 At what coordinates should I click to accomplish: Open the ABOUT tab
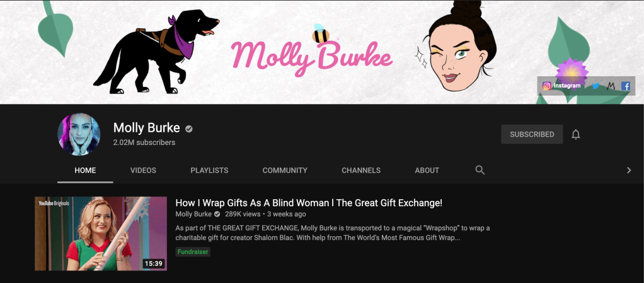tap(427, 170)
